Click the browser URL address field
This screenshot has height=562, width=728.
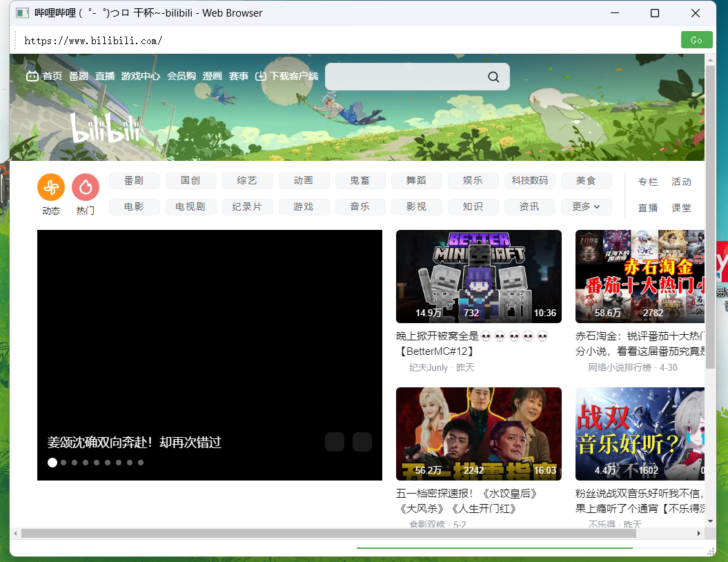click(348, 41)
